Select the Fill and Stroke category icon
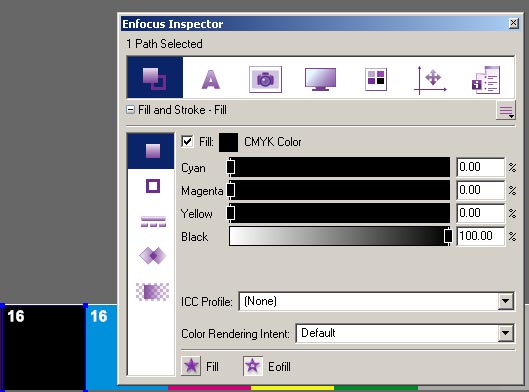Viewport: 529px width, 392px height. 155,78
